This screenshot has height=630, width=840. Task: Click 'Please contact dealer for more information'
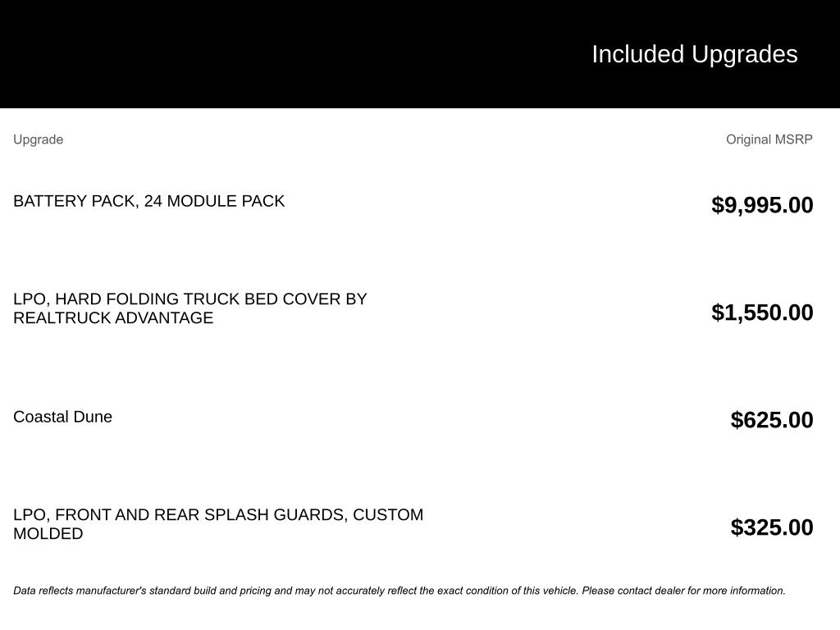coord(683,591)
